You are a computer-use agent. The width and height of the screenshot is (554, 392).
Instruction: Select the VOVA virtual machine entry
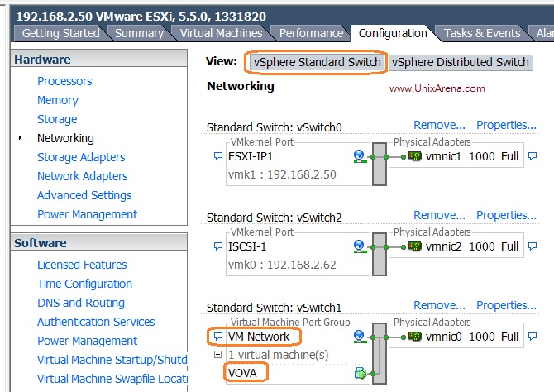pos(242,373)
